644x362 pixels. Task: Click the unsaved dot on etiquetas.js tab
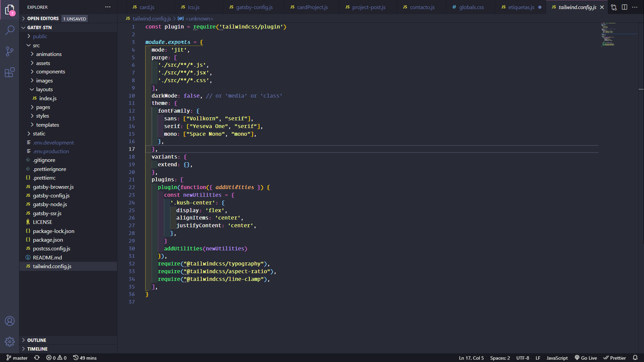pyautogui.click(x=540, y=7)
